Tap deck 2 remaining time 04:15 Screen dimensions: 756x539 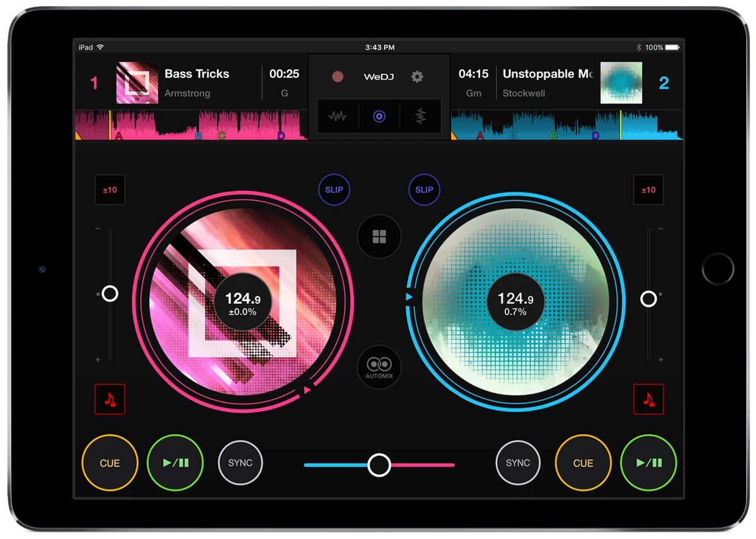click(x=473, y=74)
